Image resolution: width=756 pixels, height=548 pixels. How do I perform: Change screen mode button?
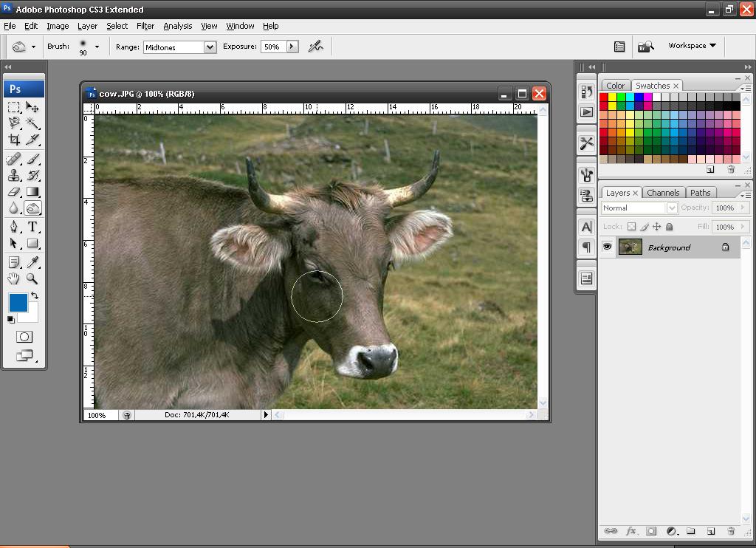(x=24, y=356)
